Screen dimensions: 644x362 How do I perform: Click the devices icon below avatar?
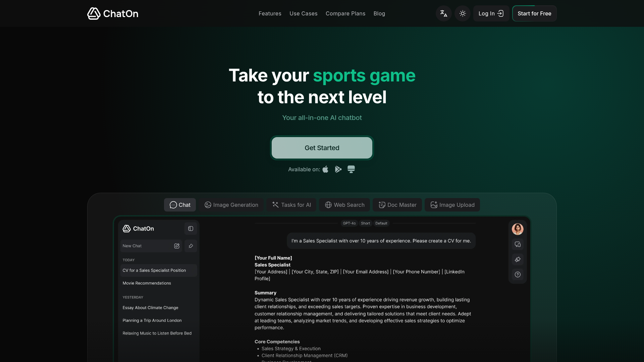click(x=518, y=244)
